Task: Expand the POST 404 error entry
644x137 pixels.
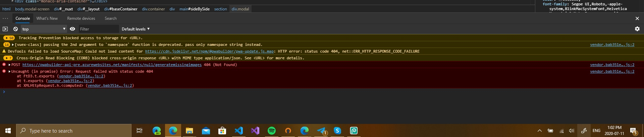Action: coord(9,65)
